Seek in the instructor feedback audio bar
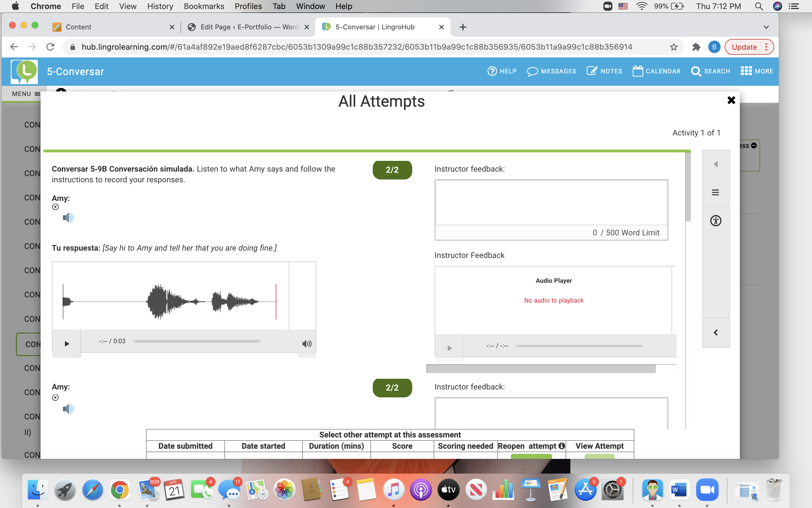This screenshot has height=508, width=812. coord(579,346)
